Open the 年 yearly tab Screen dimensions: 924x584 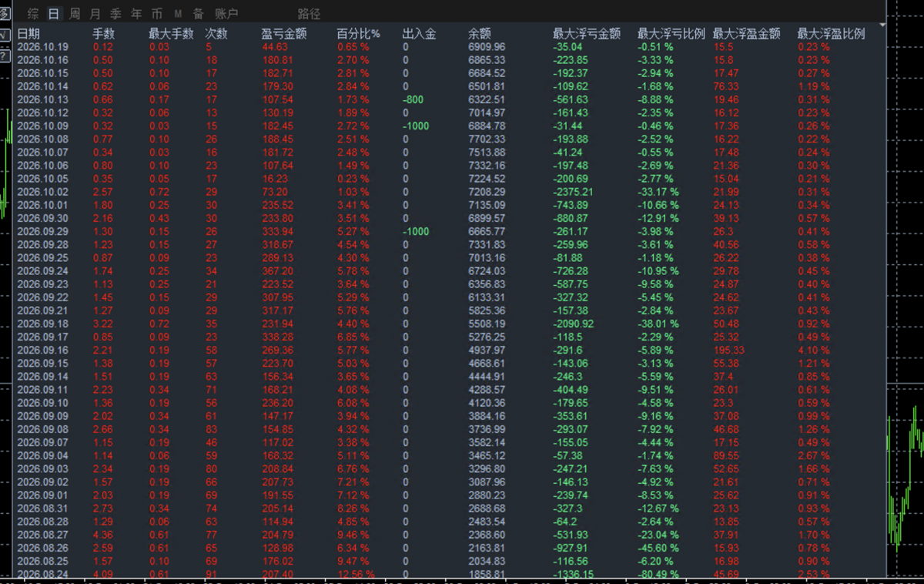pos(136,14)
